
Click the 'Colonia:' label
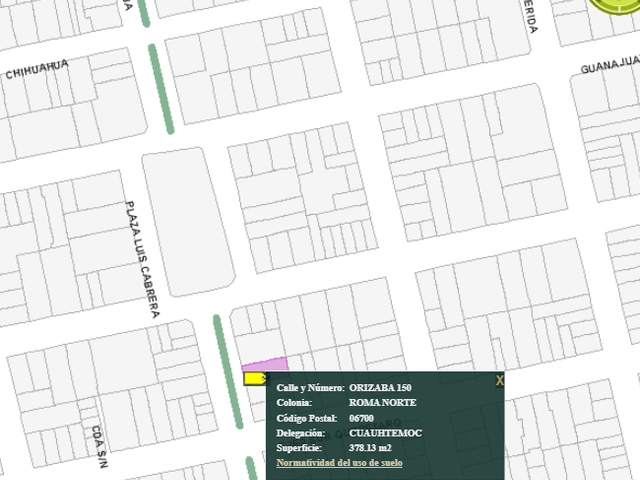[294, 402]
